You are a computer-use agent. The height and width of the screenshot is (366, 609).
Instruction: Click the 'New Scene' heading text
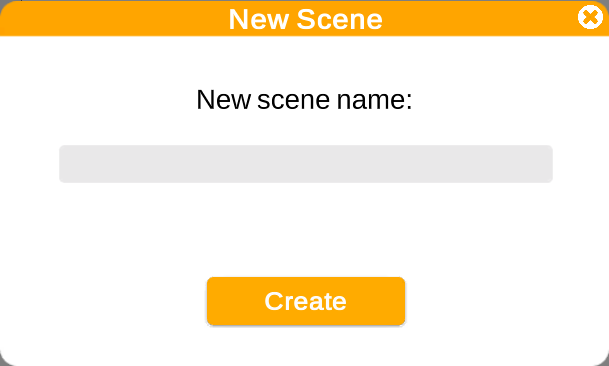pyautogui.click(x=305, y=19)
